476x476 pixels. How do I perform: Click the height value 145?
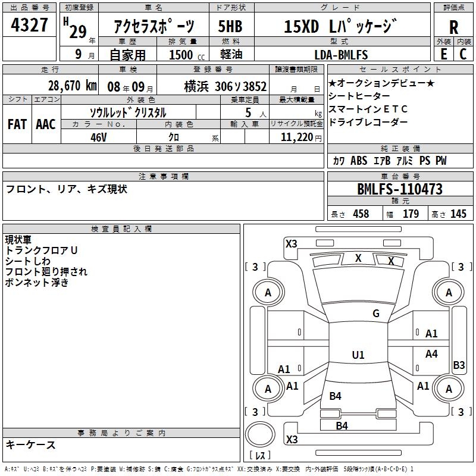[x=458, y=214]
